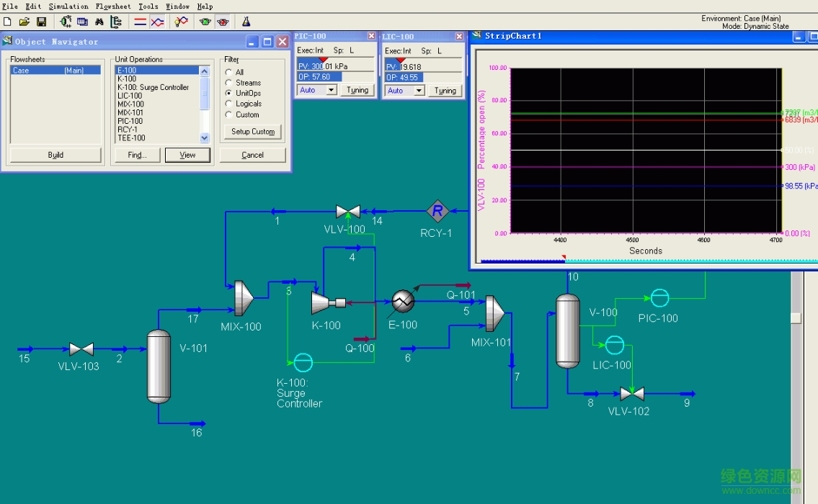This screenshot has width=818, height=504.
Task: Select MIX-100 in the Unit Operations list
Action: (x=130, y=104)
